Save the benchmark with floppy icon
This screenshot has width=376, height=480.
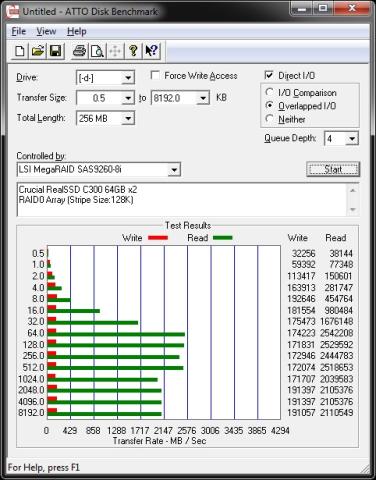[55, 52]
